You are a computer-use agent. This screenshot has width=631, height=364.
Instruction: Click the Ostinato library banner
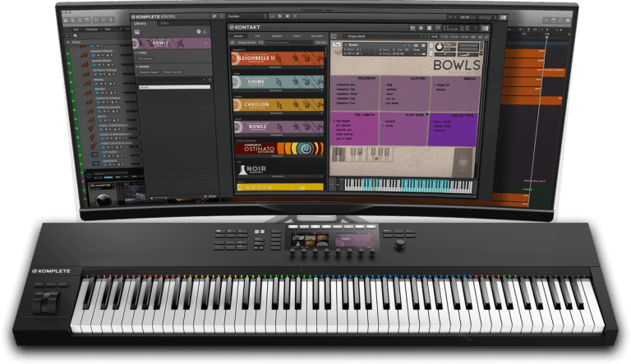(279, 148)
